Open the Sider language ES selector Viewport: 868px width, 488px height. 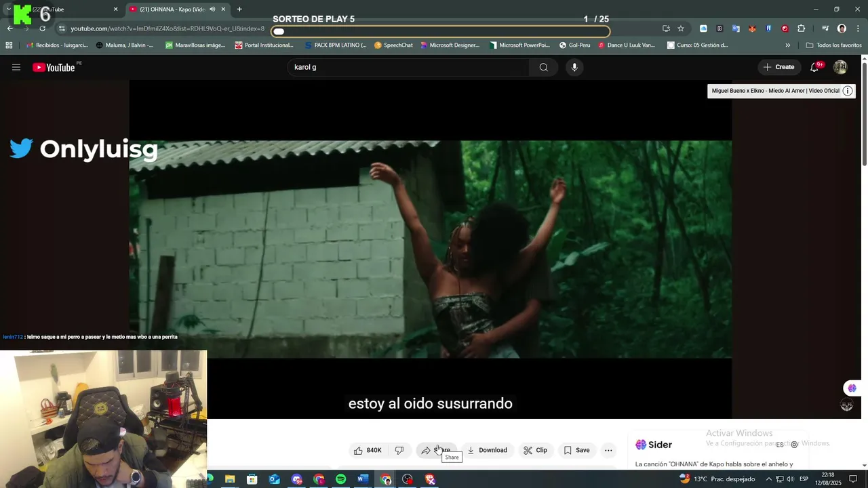coord(780,445)
